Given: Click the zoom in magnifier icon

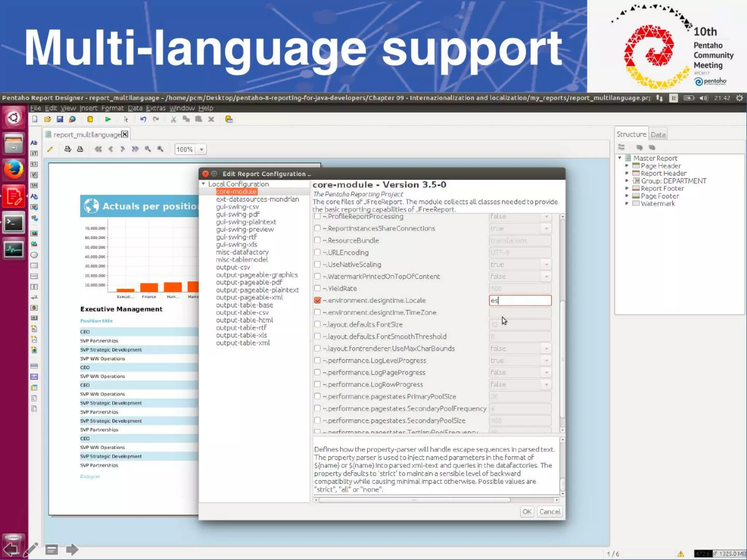Looking at the screenshot, I should coord(160,149).
